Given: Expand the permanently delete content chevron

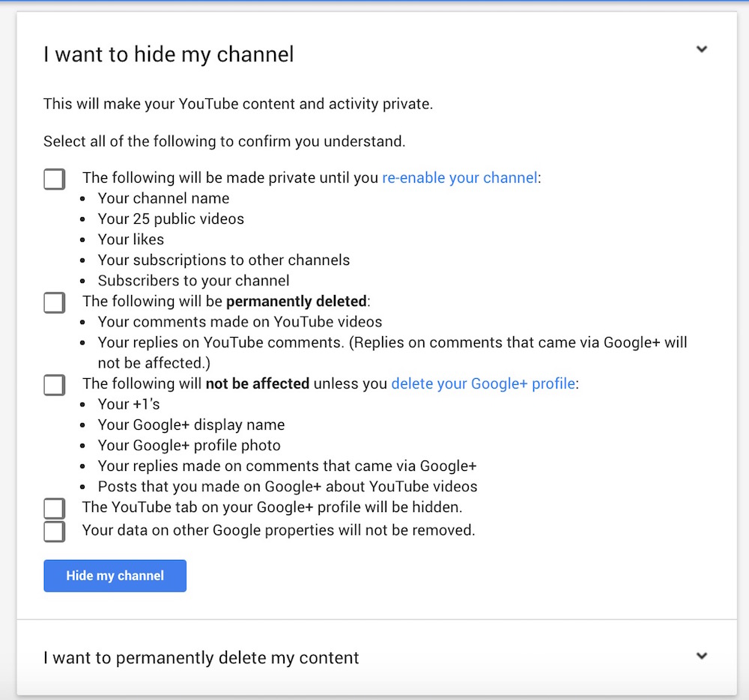Looking at the screenshot, I should (x=701, y=656).
